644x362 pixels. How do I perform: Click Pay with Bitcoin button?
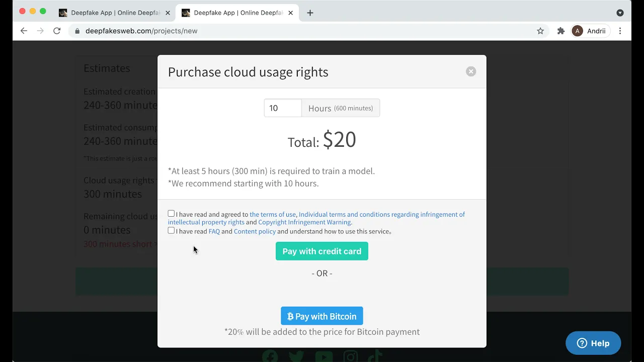pyautogui.click(x=322, y=316)
